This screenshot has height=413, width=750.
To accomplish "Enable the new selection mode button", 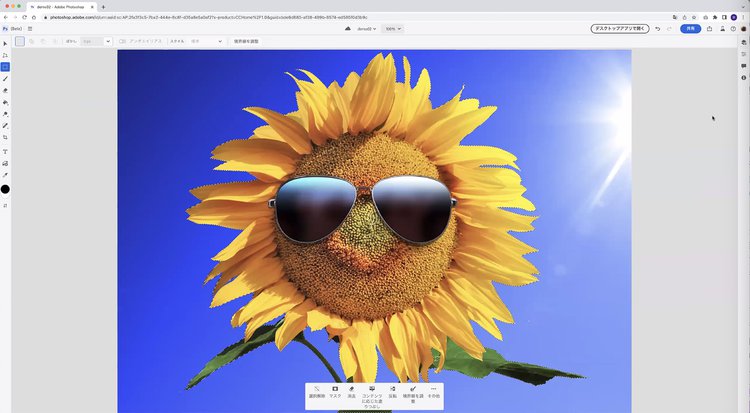I will point(20,41).
